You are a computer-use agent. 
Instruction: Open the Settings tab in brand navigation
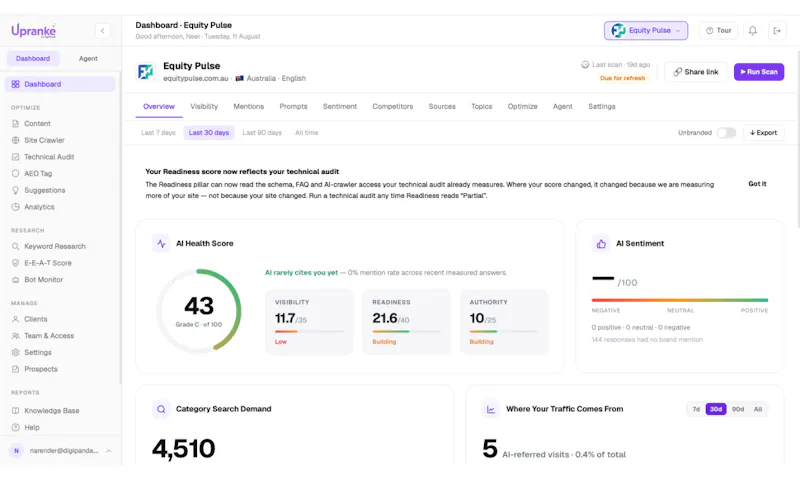click(x=602, y=107)
